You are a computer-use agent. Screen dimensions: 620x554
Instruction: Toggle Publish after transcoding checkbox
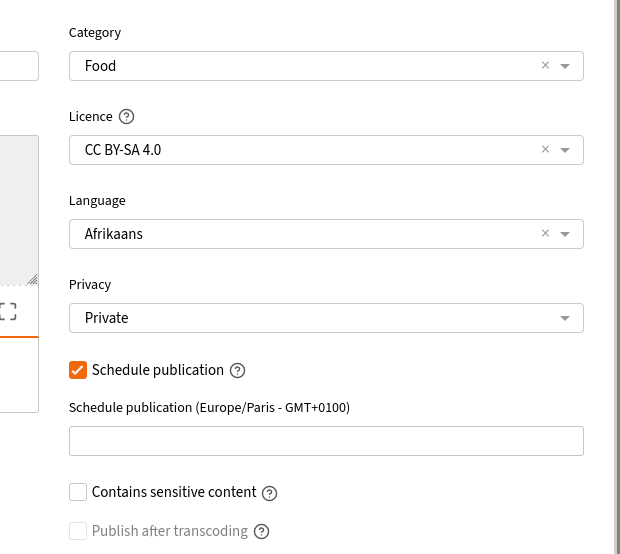pos(78,531)
